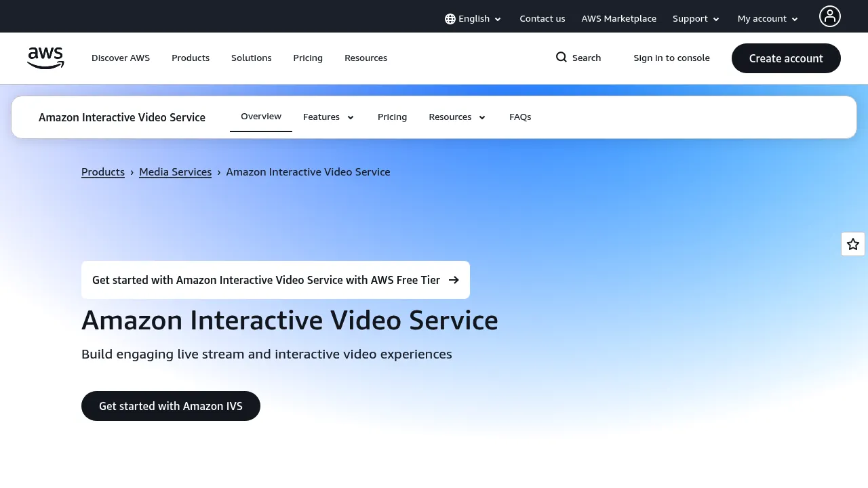Select Pricing tab in product nav

[x=393, y=117]
